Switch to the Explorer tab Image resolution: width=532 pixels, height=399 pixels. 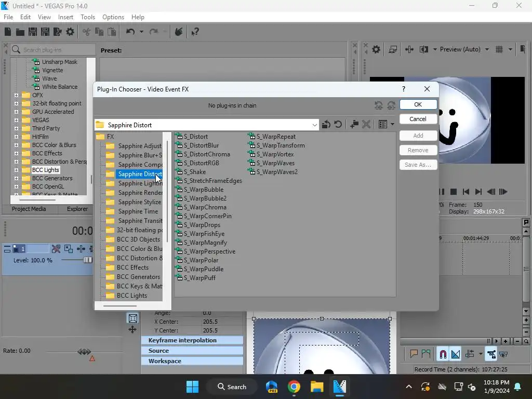coord(77,209)
